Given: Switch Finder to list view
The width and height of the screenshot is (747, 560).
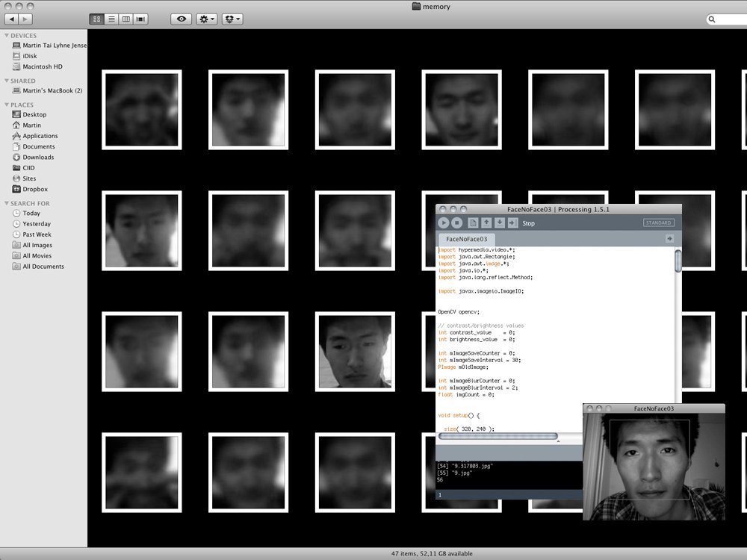Looking at the screenshot, I should [x=111, y=19].
